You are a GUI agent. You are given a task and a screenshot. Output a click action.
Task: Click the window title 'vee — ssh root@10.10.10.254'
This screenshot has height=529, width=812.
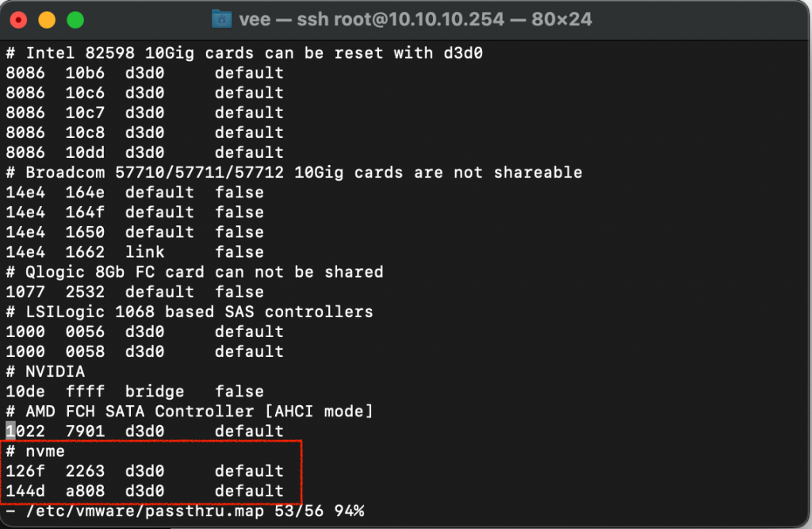pos(371,20)
